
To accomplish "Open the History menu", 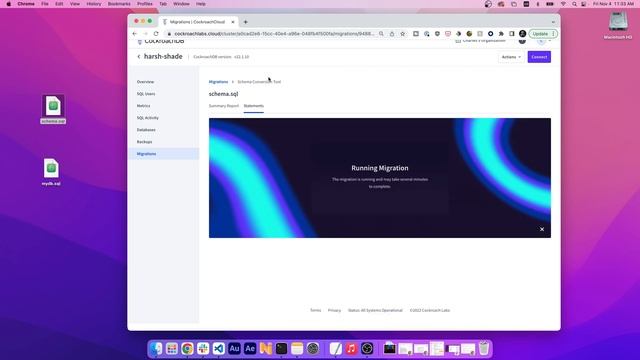I will point(94,4).
